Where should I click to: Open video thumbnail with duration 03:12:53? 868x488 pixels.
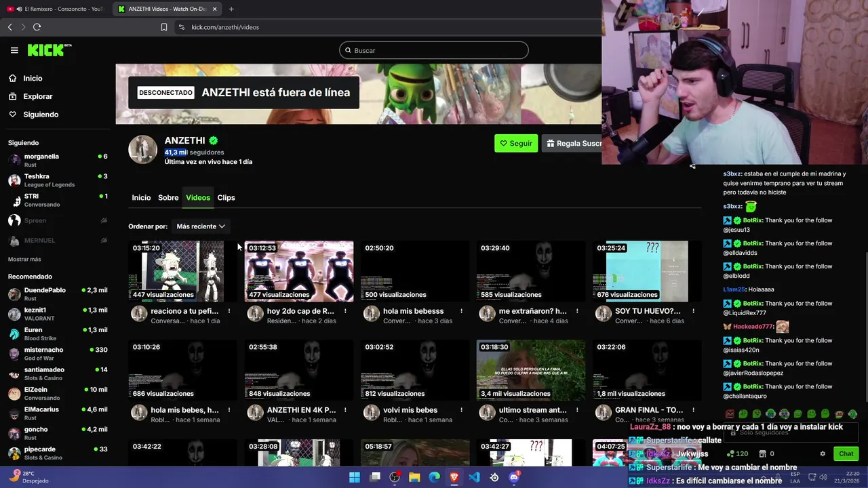[299, 271]
